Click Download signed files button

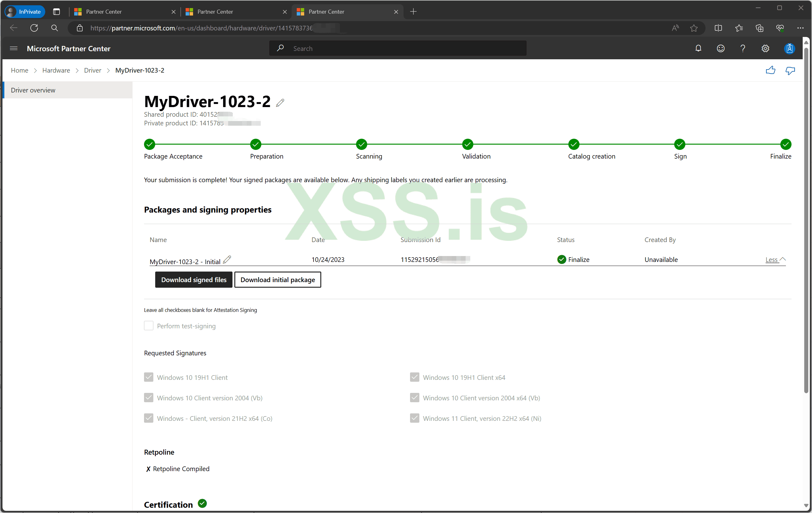click(194, 280)
